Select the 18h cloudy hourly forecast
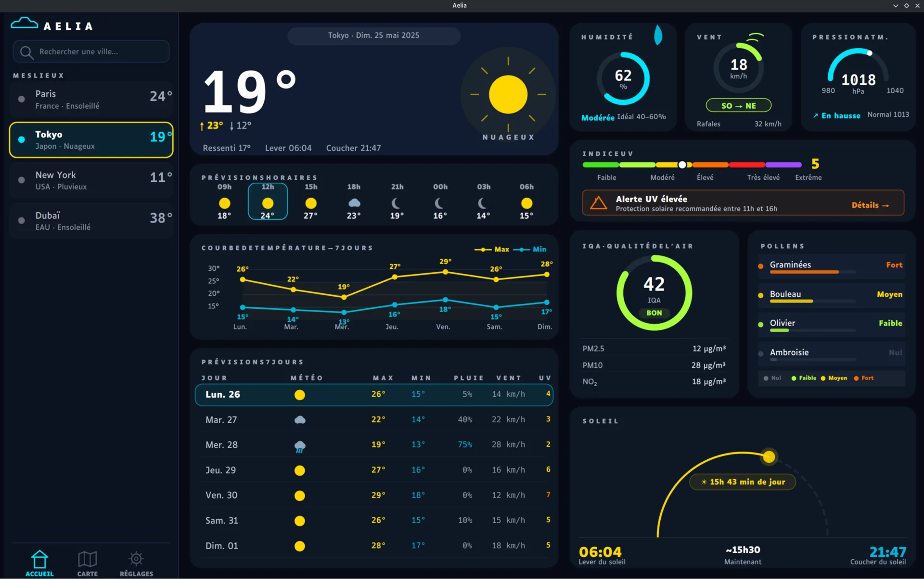Image resolution: width=924 pixels, height=579 pixels. (354, 201)
